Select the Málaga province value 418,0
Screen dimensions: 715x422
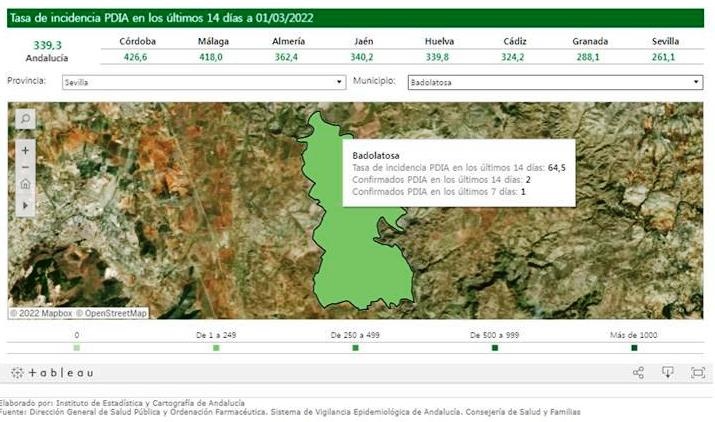[211, 58]
